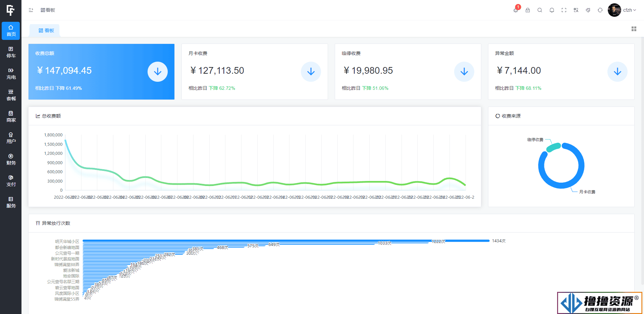Click the ¥127,113.50 monthly card amount
The height and width of the screenshot is (314, 644).
(x=217, y=71)
